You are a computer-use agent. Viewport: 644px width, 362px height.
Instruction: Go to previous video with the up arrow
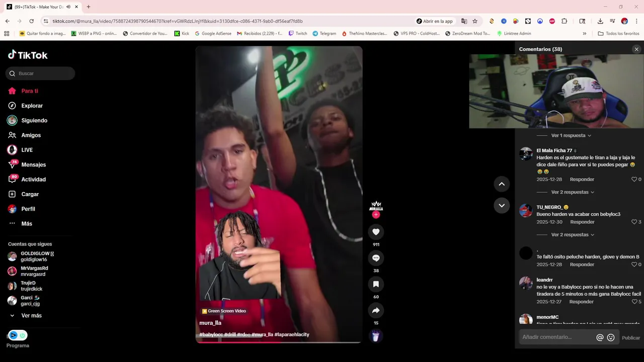point(502,184)
